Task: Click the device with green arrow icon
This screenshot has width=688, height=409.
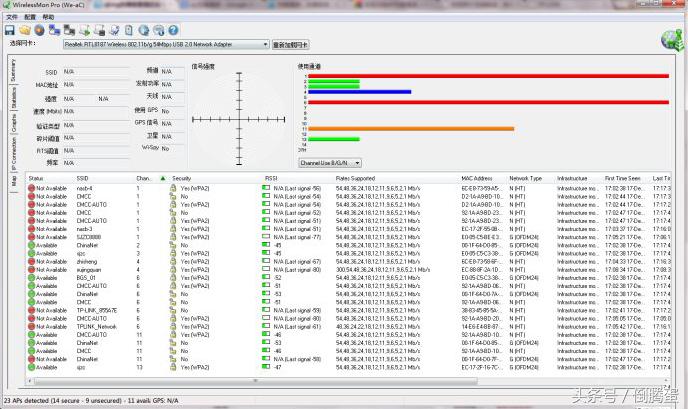Action: click(x=85, y=30)
